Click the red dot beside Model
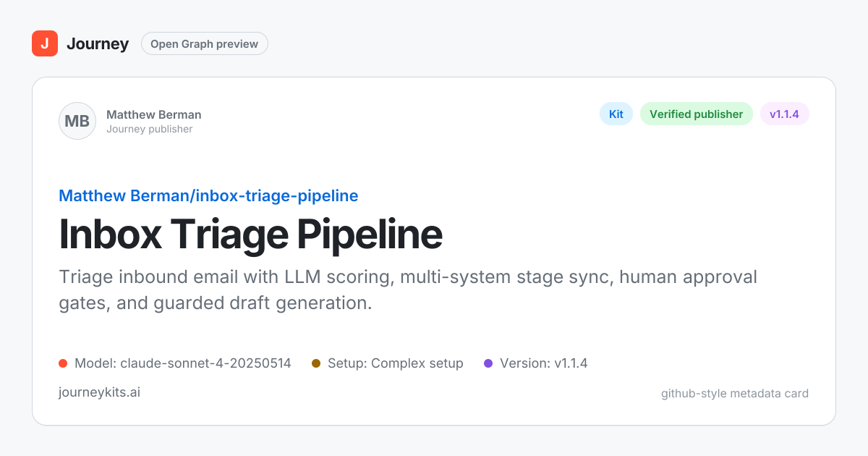This screenshot has height=456, width=868. (63, 363)
